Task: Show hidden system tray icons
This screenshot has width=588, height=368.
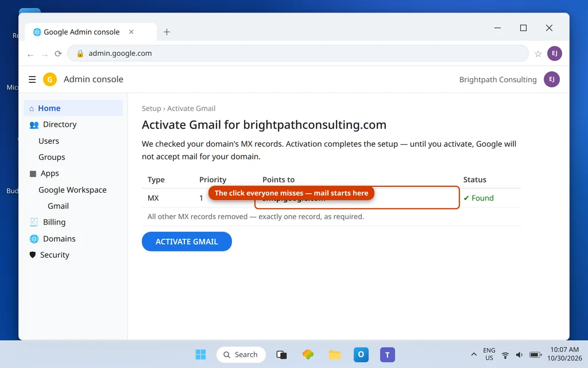Action: pyautogui.click(x=474, y=354)
